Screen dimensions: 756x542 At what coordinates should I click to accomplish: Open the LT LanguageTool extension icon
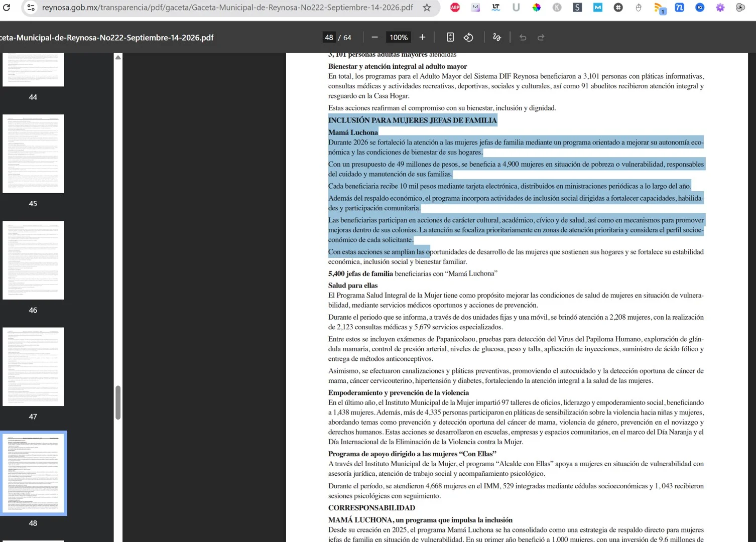point(496,8)
